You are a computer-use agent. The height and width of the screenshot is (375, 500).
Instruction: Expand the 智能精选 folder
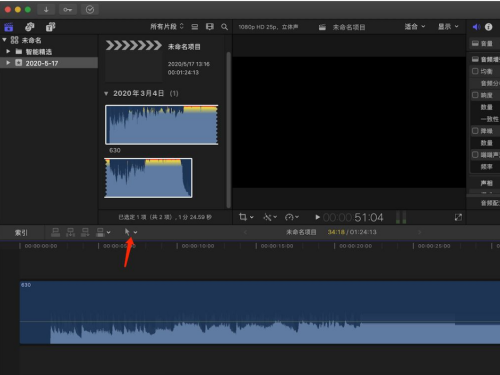coord(8,51)
